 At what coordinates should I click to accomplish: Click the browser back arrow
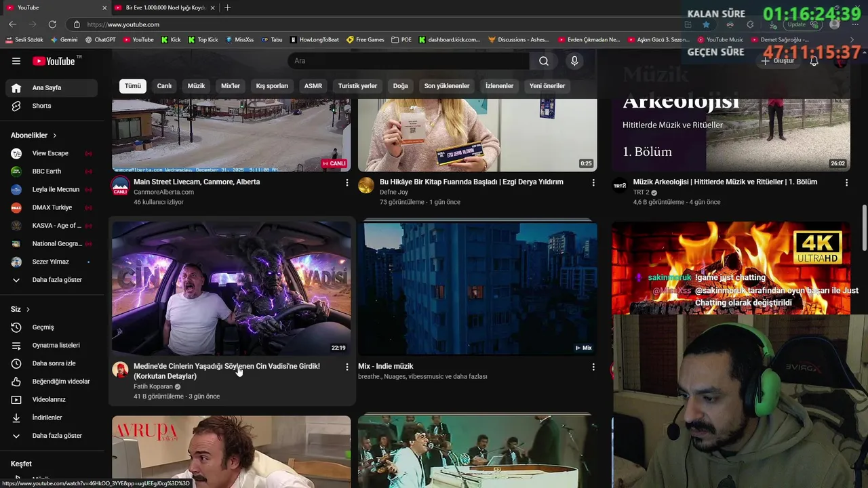pyautogui.click(x=12, y=24)
